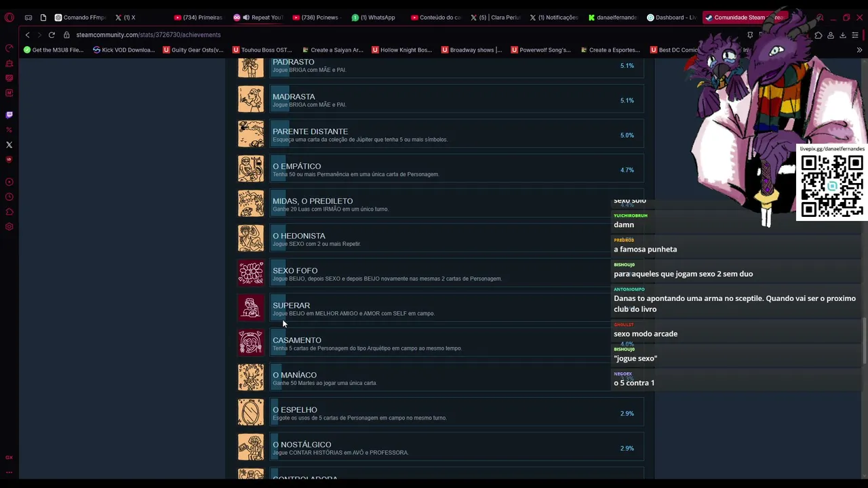
Task: Open the Get the M3U8 File bookmark
Action: click(x=54, y=49)
